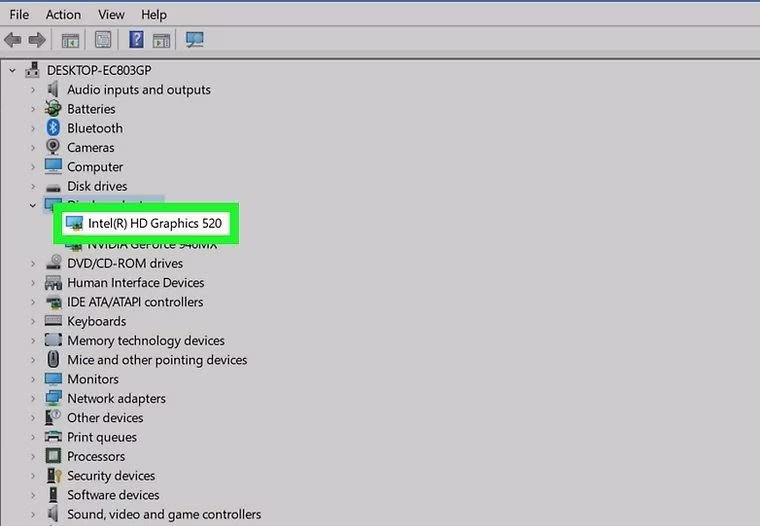The width and height of the screenshot is (760, 526).
Task: Select the Computer category label
Action: click(95, 167)
